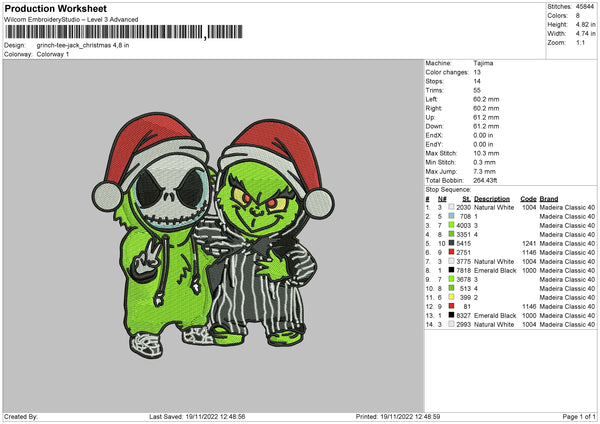Click the Page 1 of 1 indicator
The image size is (600, 424).
[579, 417]
